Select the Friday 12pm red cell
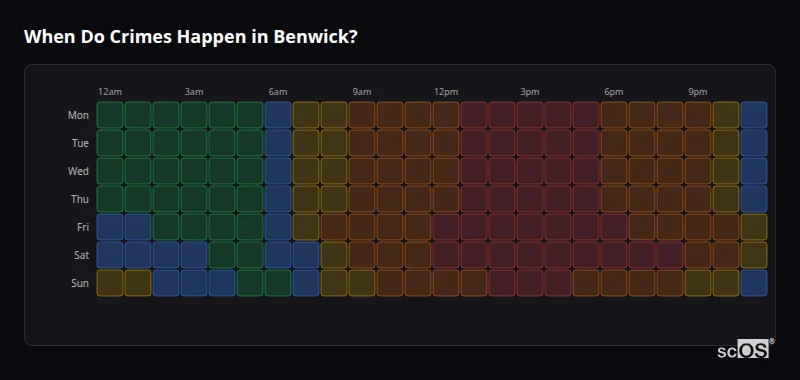 [x=446, y=227]
